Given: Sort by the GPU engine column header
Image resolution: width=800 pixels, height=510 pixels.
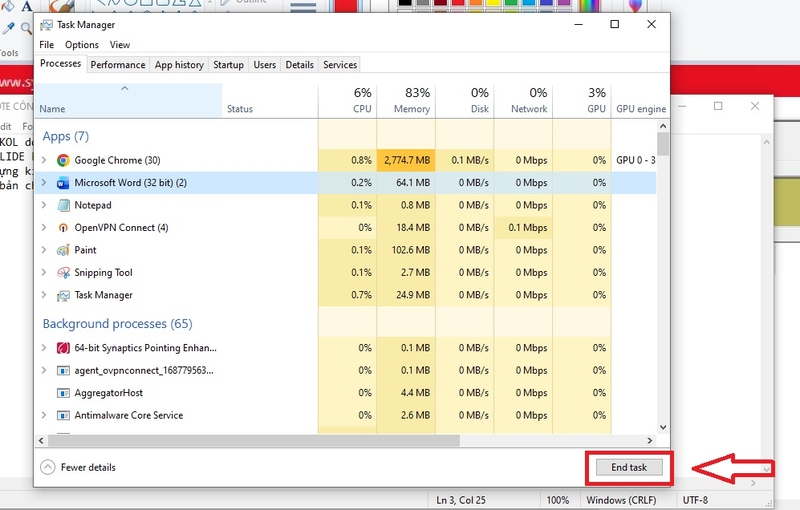Looking at the screenshot, I should 641,101.
